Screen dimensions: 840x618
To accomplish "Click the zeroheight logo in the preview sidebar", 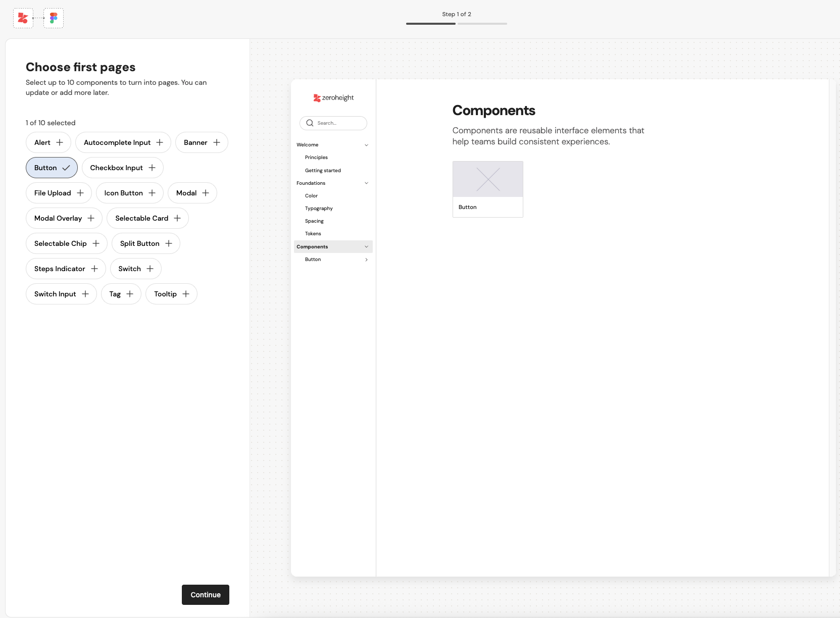I will [333, 98].
